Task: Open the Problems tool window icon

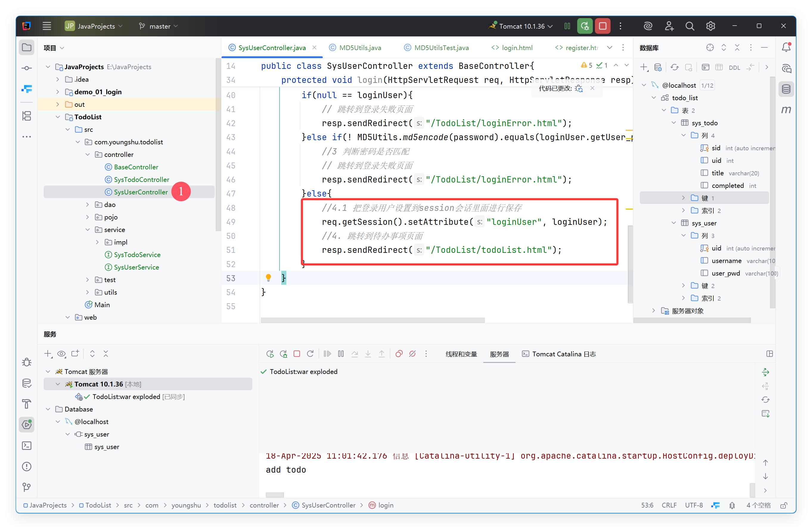Action: point(27,466)
